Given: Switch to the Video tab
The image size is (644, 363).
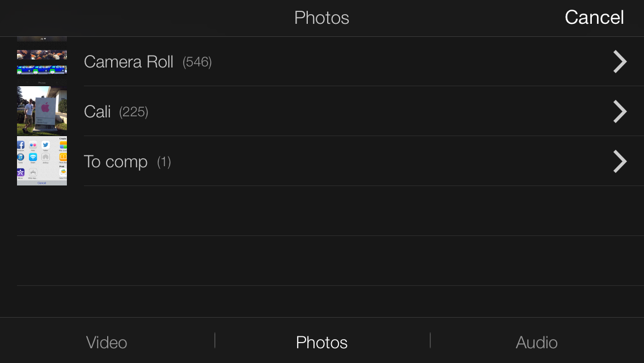Looking at the screenshot, I should pyautogui.click(x=107, y=343).
